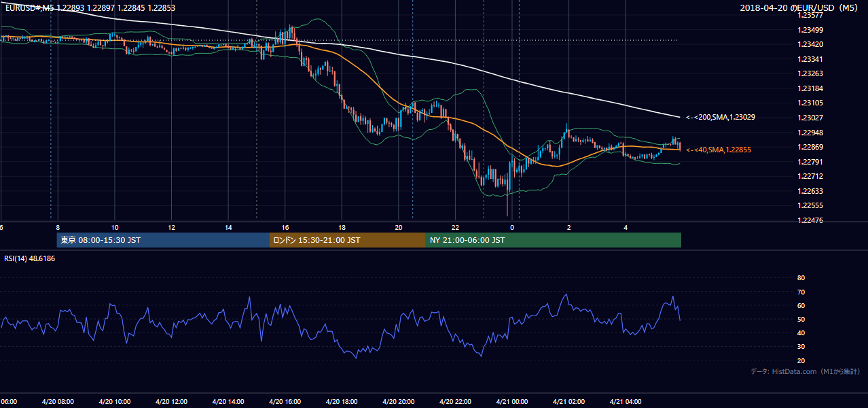Click RSI axis level 30
This screenshot has height=408, width=868.
[801, 347]
